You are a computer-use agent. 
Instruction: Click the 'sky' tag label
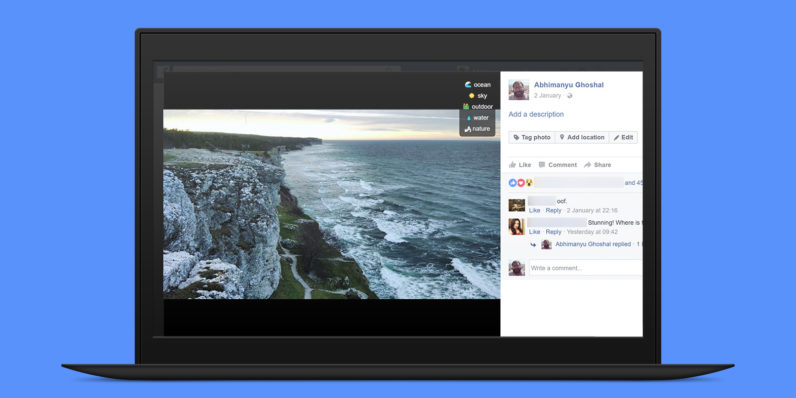(x=482, y=96)
